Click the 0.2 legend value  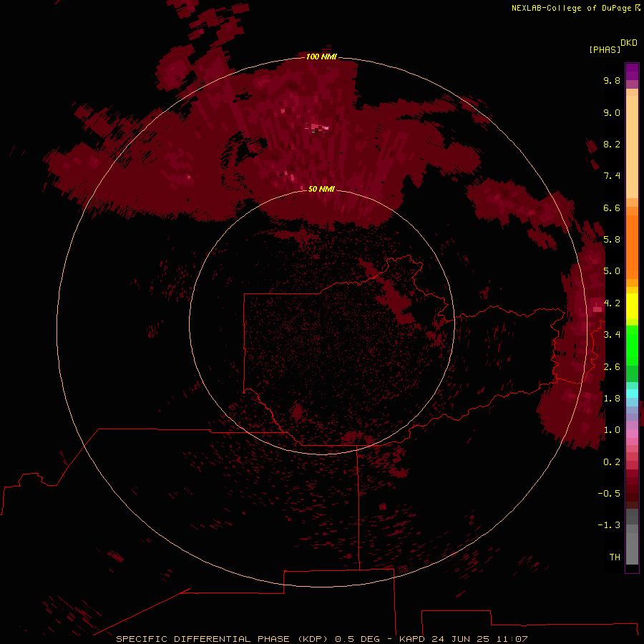point(612,462)
